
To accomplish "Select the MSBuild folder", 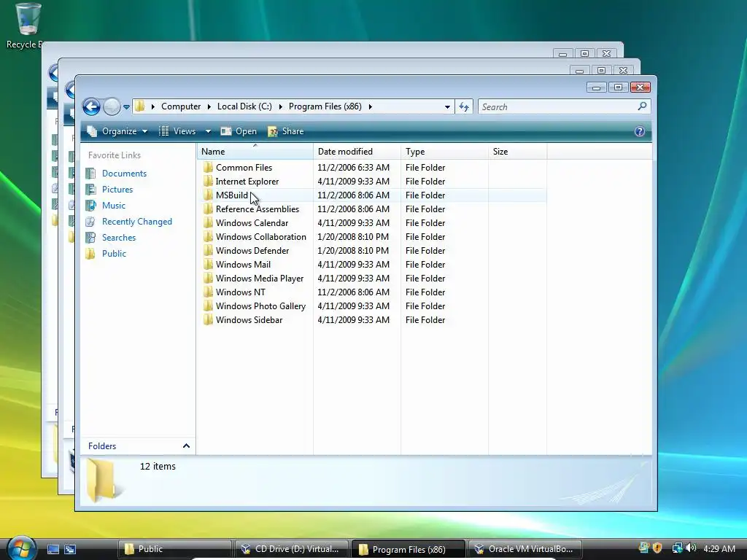I will tap(231, 195).
